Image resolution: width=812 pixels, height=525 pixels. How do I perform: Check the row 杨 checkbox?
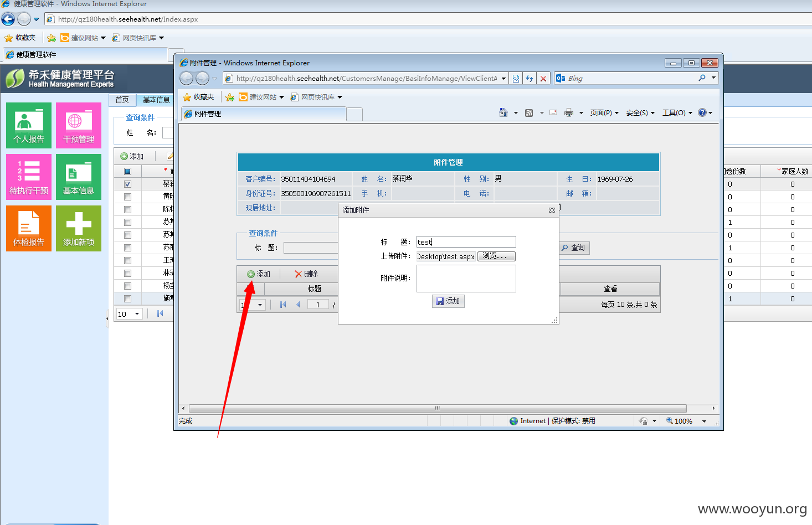(x=127, y=286)
